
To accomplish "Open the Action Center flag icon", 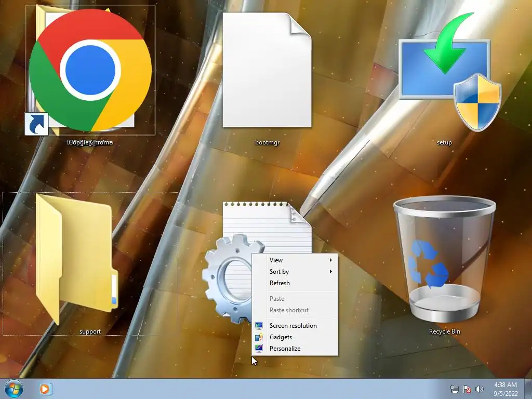I will click(x=467, y=389).
